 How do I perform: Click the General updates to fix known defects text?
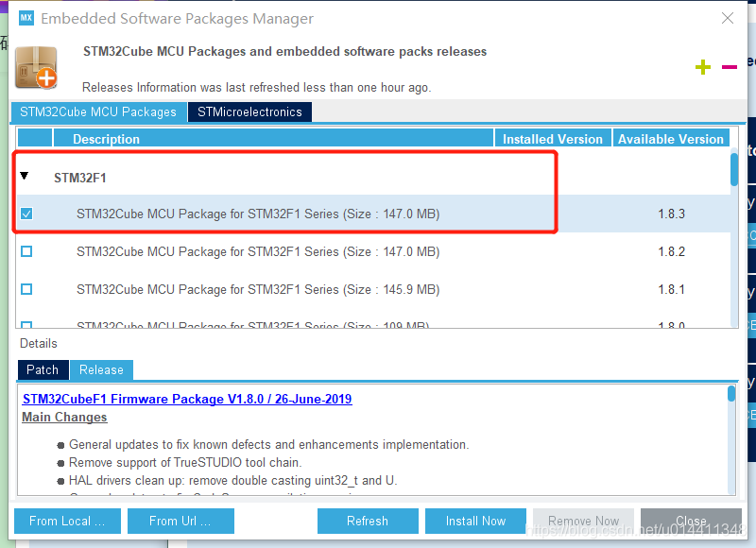(x=269, y=444)
